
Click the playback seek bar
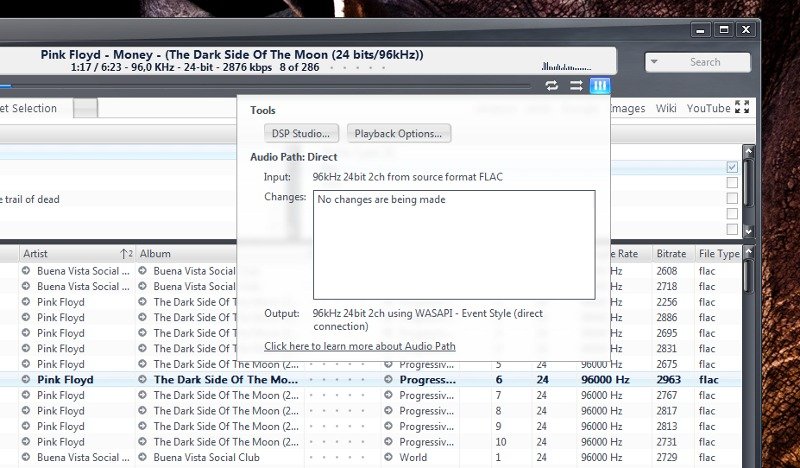pyautogui.click(x=265, y=86)
